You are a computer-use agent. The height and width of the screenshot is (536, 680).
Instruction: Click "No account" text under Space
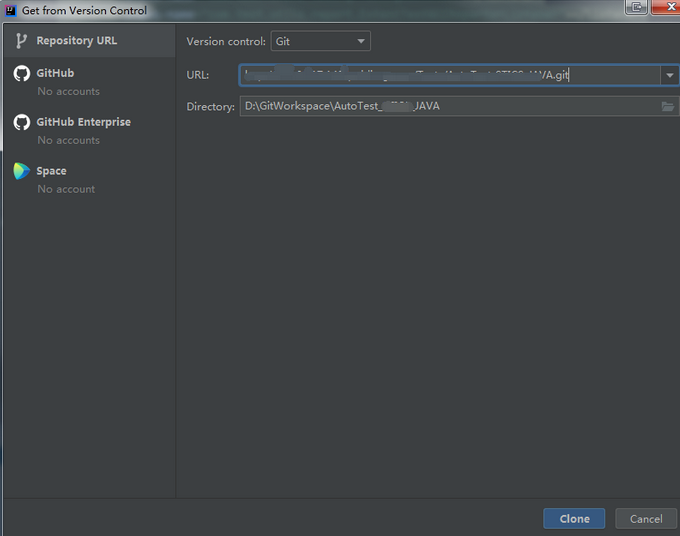click(x=66, y=189)
